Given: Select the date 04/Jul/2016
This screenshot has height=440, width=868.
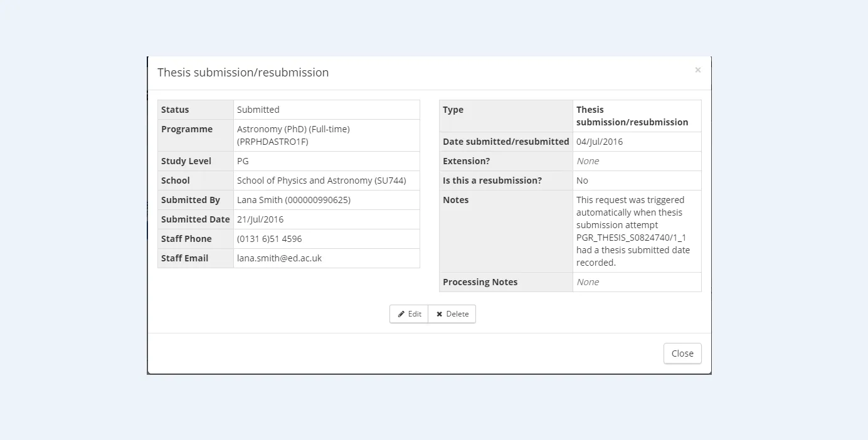Looking at the screenshot, I should tap(600, 142).
